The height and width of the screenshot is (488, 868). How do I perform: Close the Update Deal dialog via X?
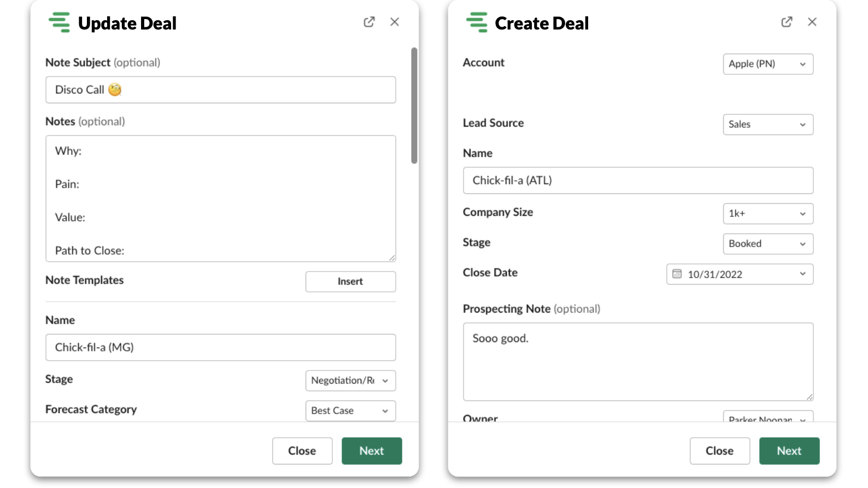point(395,22)
